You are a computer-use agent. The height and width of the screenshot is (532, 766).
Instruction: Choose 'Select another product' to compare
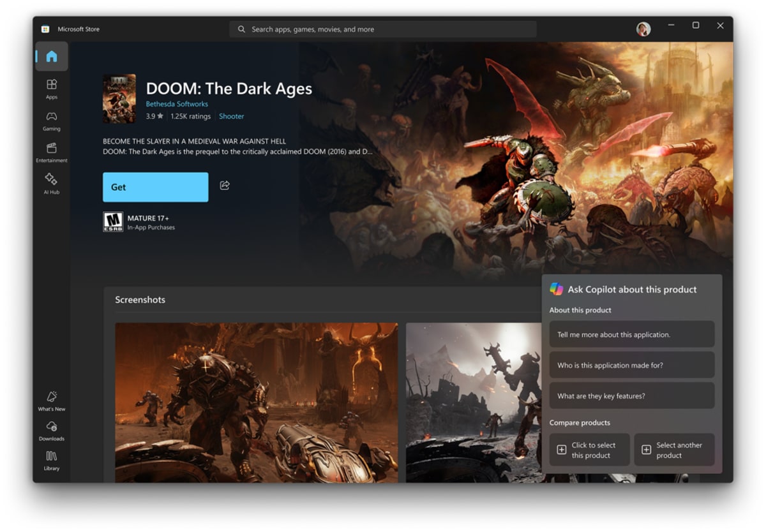click(674, 450)
